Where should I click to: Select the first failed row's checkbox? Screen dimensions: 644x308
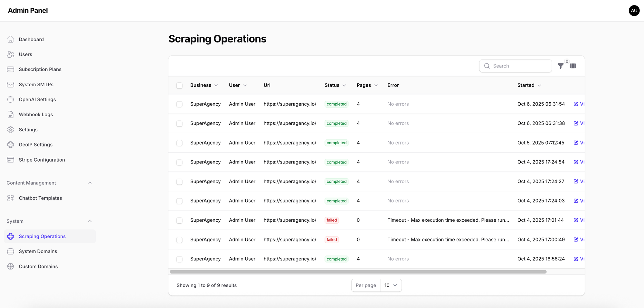click(179, 220)
